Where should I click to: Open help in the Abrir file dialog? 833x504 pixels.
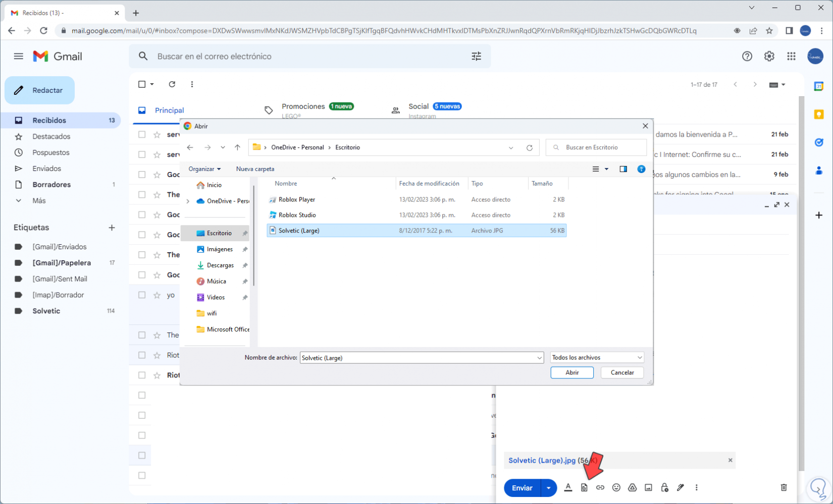pyautogui.click(x=641, y=169)
